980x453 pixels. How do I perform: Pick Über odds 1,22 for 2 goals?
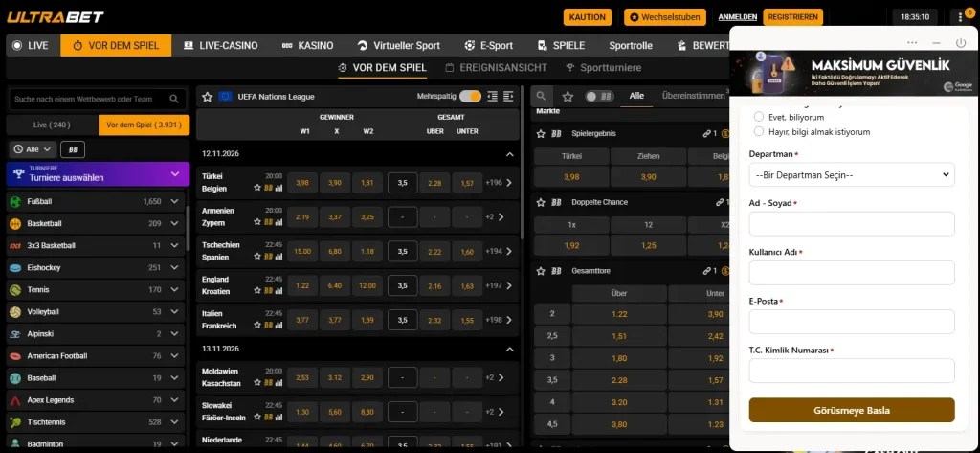click(619, 314)
